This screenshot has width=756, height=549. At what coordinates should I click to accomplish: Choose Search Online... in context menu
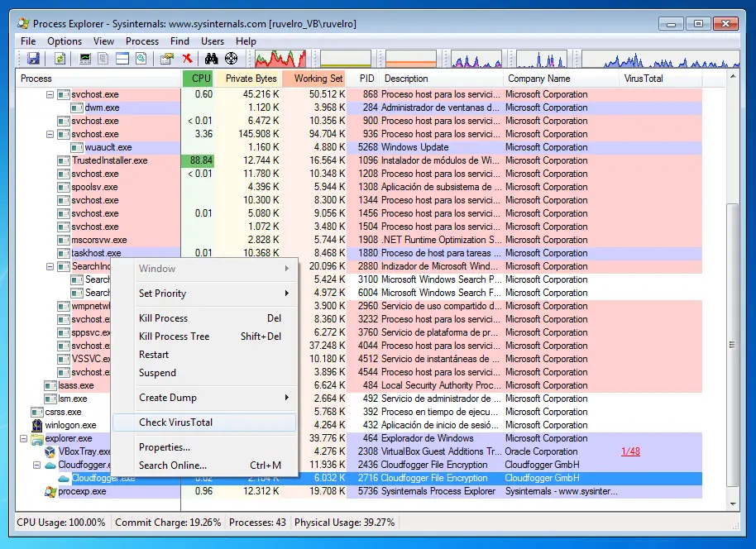click(205, 465)
